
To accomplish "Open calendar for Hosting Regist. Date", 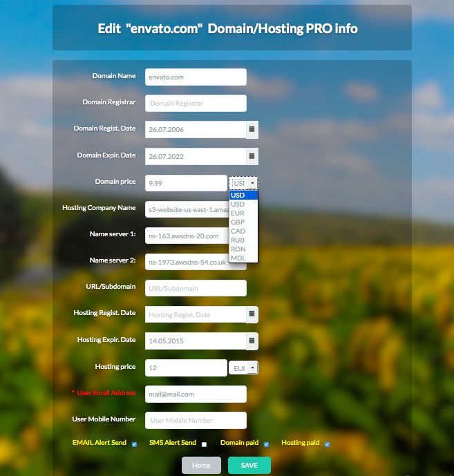I will (x=252, y=314).
